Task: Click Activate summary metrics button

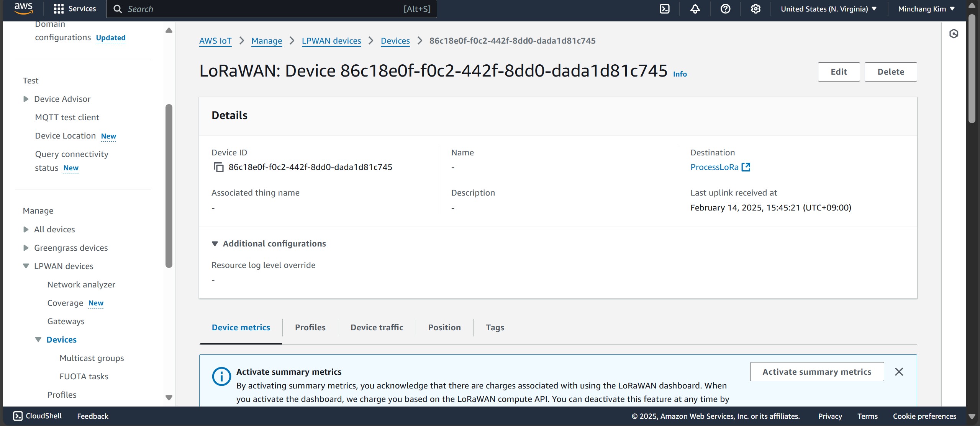Action: pos(817,372)
